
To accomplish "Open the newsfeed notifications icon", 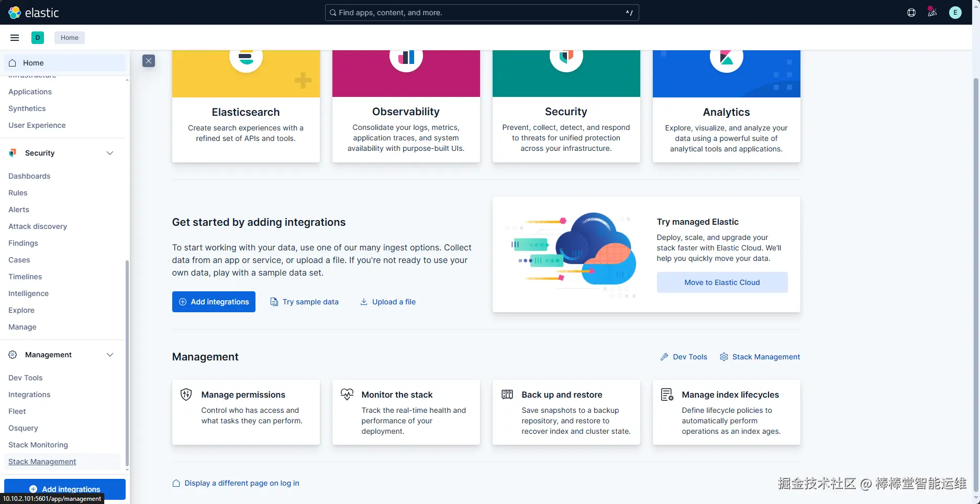I will pyautogui.click(x=932, y=13).
